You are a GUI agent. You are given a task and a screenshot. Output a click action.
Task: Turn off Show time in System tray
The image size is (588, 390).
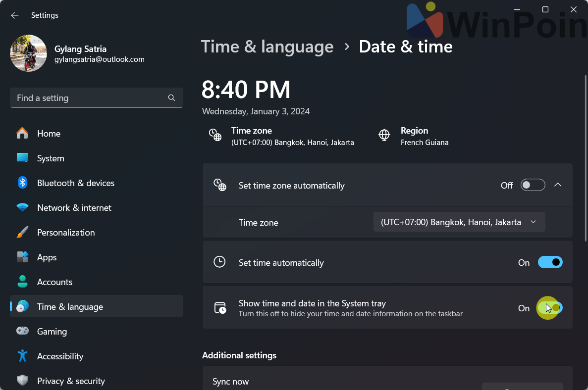[x=550, y=308]
